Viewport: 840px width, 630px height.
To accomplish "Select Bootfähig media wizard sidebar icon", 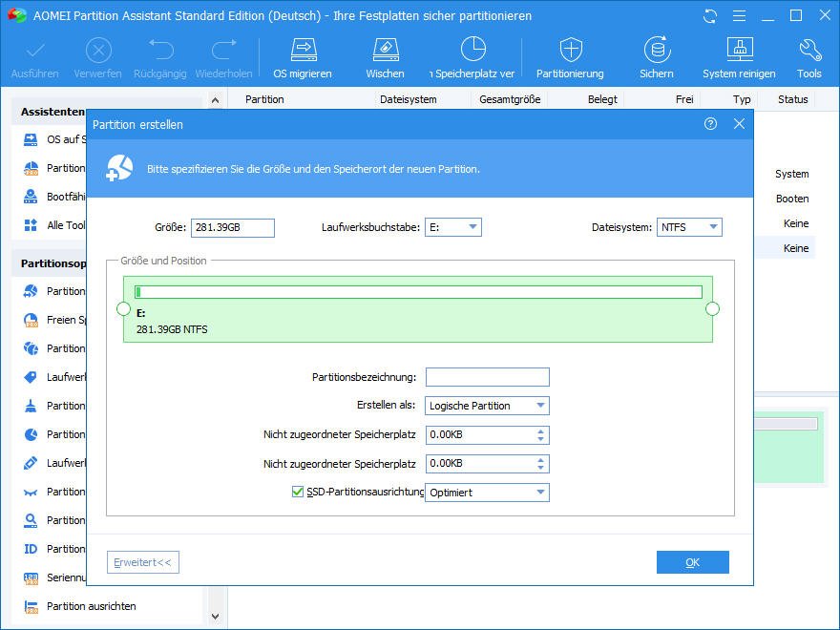I will [x=31, y=197].
